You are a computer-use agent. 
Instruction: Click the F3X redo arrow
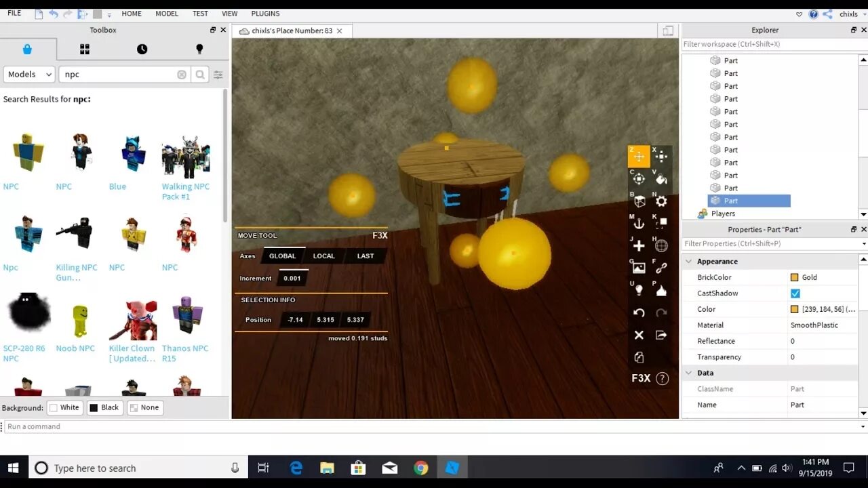[x=661, y=312]
